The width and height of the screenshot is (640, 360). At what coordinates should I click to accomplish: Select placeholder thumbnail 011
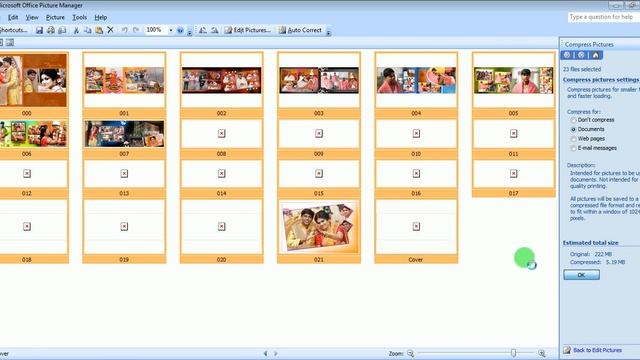pos(513,138)
